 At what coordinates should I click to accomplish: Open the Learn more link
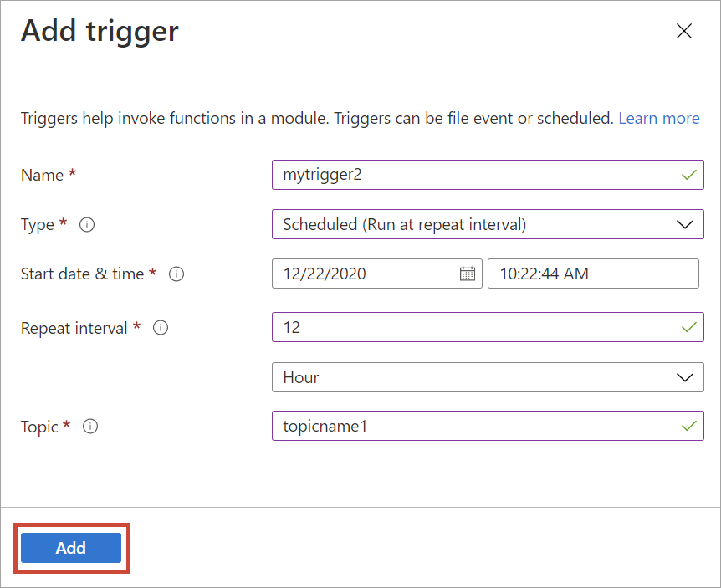pos(659,118)
